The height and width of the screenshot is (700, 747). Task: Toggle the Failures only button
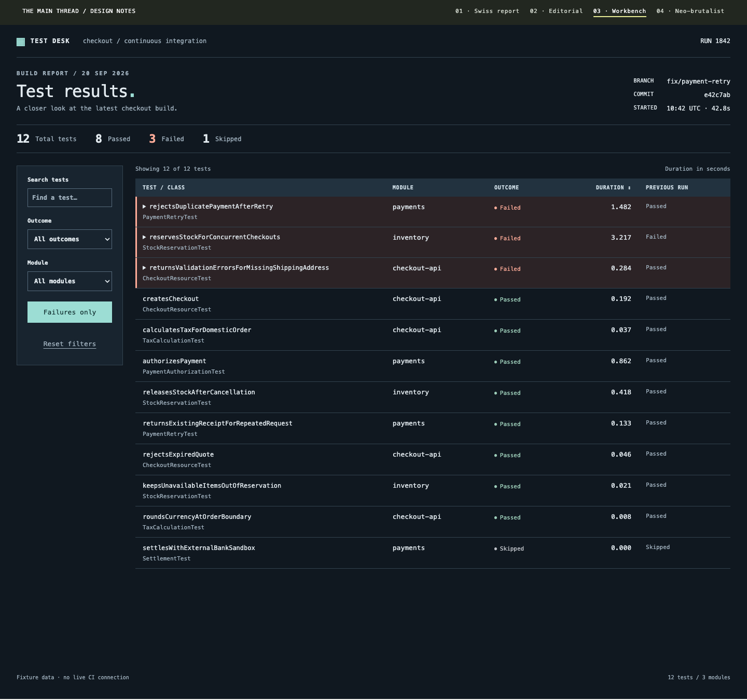point(70,312)
